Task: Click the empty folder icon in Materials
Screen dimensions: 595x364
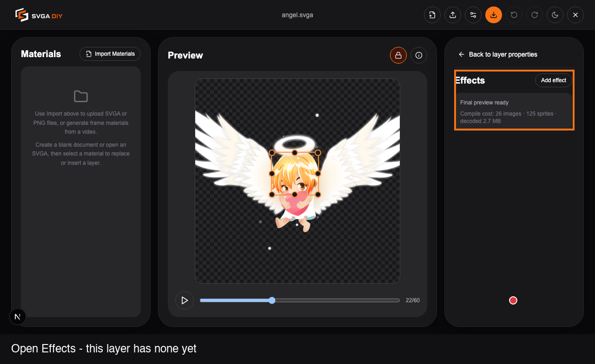Action: [81, 97]
